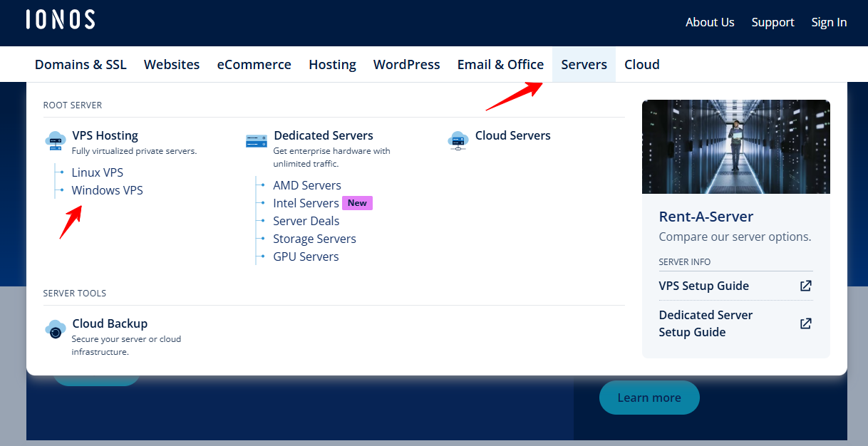This screenshot has height=446, width=868.
Task: Click the Cloud Servers icon
Action: pos(458,140)
